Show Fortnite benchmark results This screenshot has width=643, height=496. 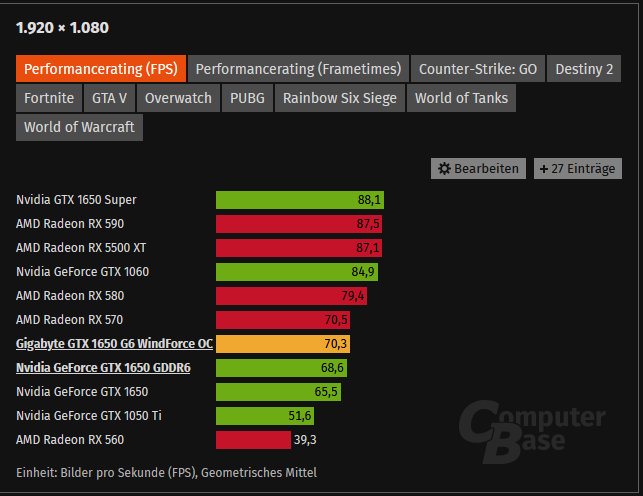pos(49,98)
